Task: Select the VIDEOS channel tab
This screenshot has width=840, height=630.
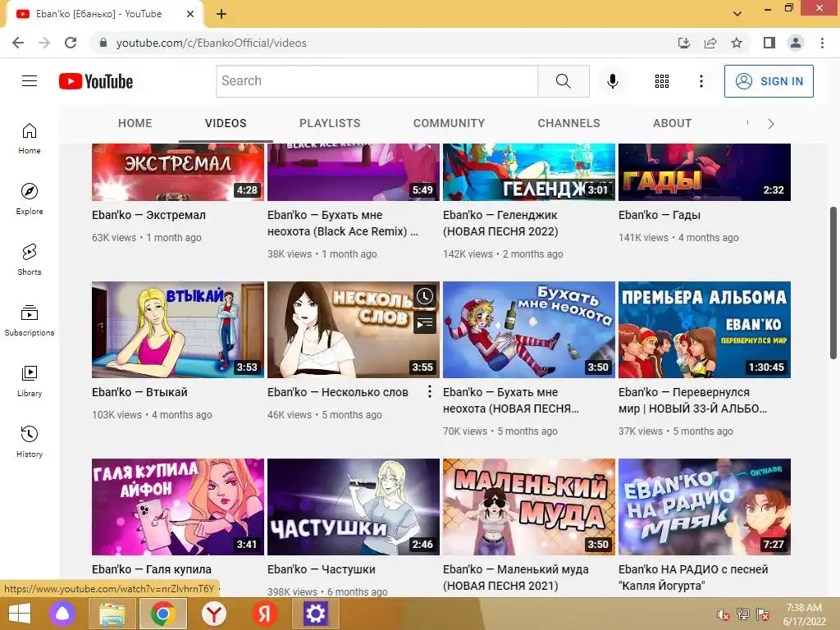Action: click(x=226, y=123)
